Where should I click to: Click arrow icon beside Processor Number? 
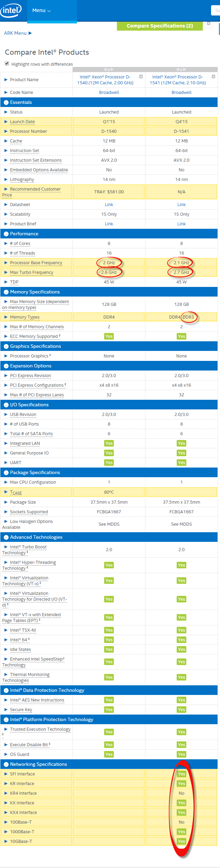point(6,131)
